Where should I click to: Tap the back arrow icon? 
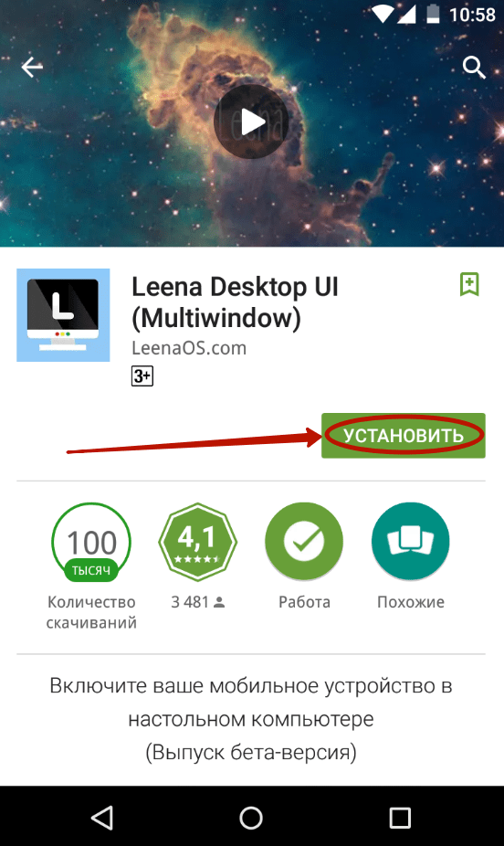32,68
